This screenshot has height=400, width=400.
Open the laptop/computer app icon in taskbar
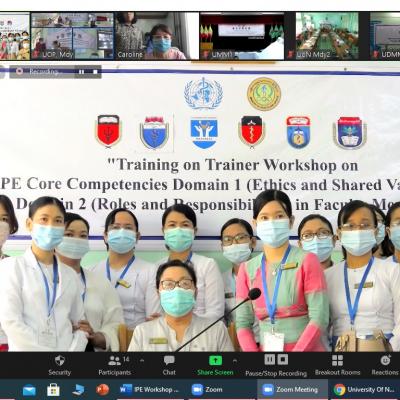[78, 390]
